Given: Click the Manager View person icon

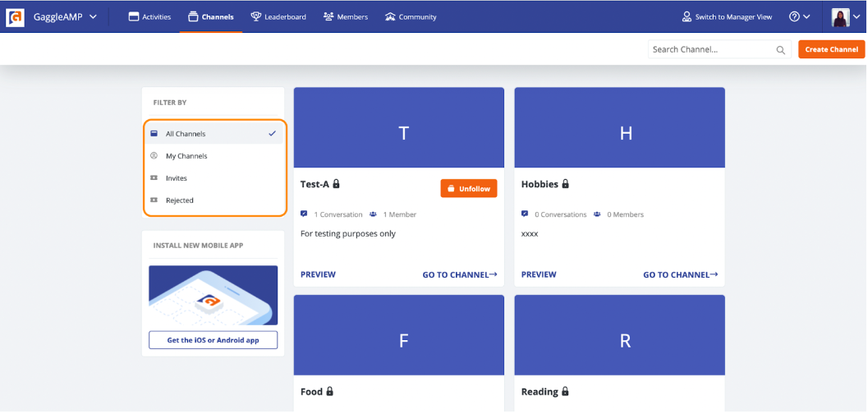Looking at the screenshot, I should click(x=687, y=16).
